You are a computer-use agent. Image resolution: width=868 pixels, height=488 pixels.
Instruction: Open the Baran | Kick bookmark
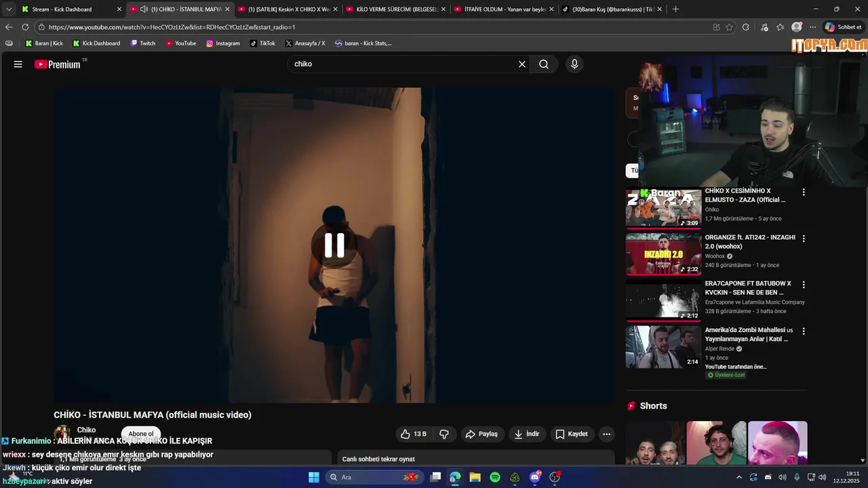(44, 43)
